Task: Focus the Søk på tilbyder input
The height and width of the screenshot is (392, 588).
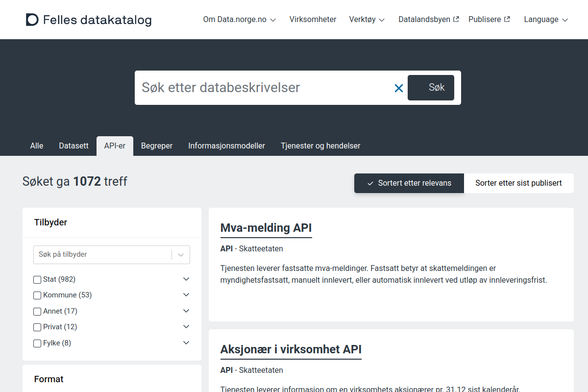Action: [103, 255]
